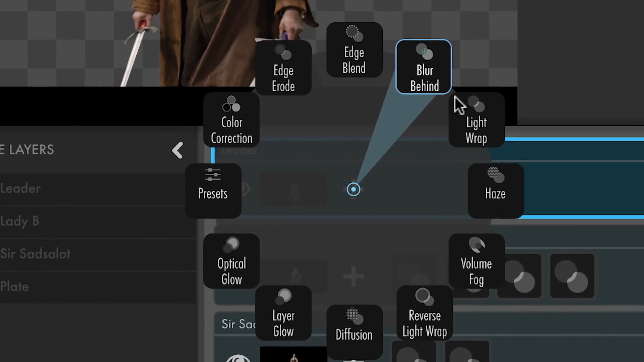Select the Edge Erode effect node
This screenshot has height=362, width=644.
coord(283,68)
